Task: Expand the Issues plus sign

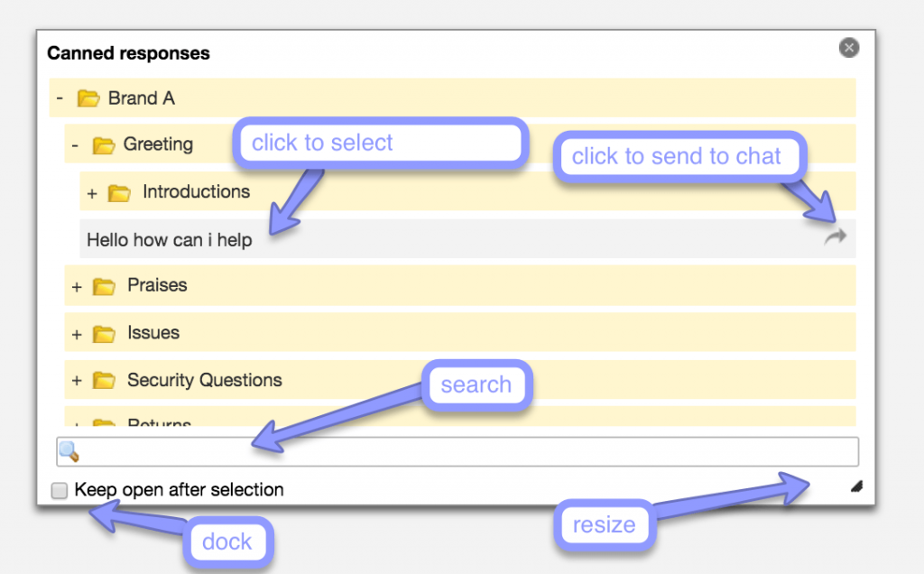Action: point(77,334)
